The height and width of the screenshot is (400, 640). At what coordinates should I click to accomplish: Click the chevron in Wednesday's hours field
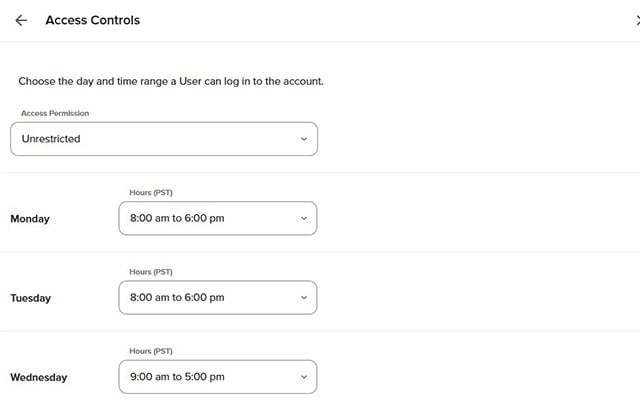click(304, 377)
